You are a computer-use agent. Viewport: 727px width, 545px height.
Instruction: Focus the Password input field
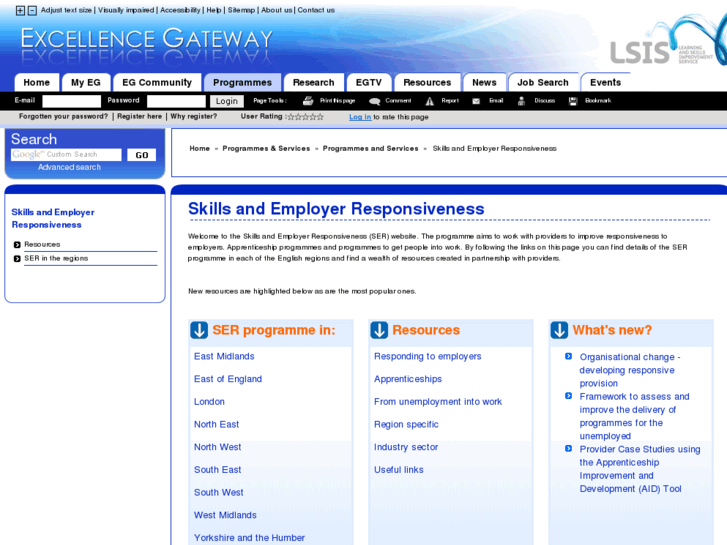tap(176, 101)
